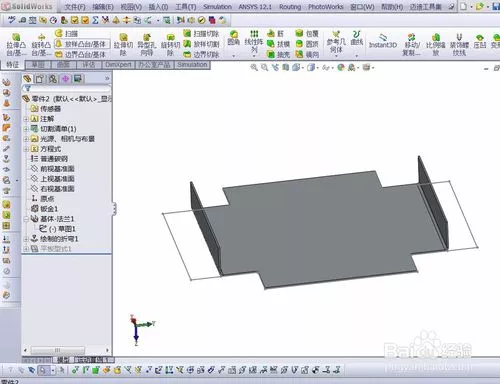Collapse the 基体-法兰1 tree node

(x=26, y=219)
